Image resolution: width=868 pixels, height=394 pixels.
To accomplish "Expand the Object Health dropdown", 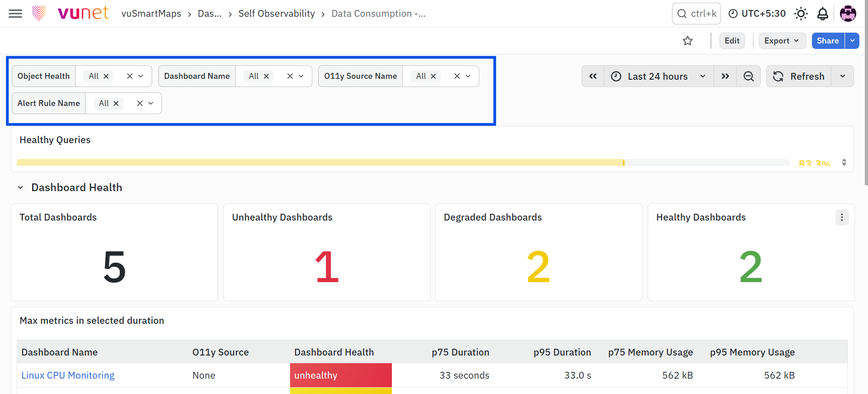I will click(141, 76).
